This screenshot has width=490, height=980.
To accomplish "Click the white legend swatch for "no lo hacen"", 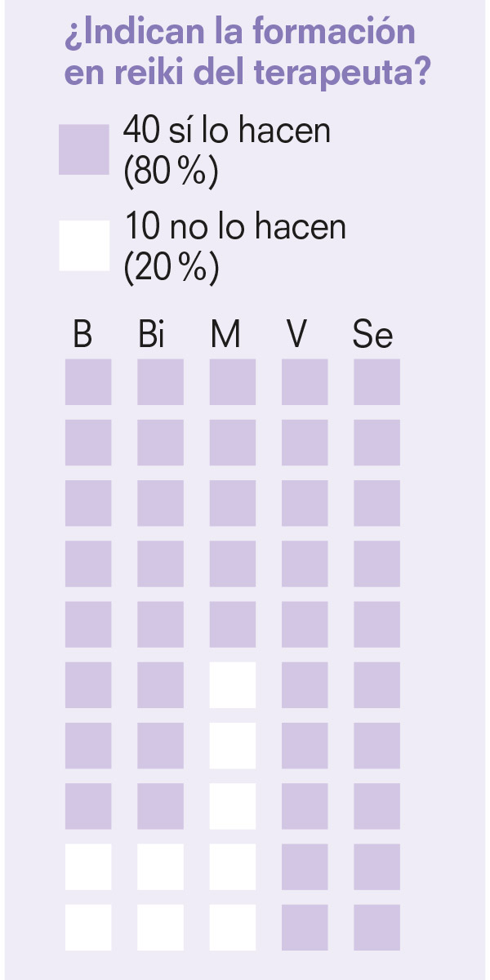I will pyautogui.click(x=83, y=245).
